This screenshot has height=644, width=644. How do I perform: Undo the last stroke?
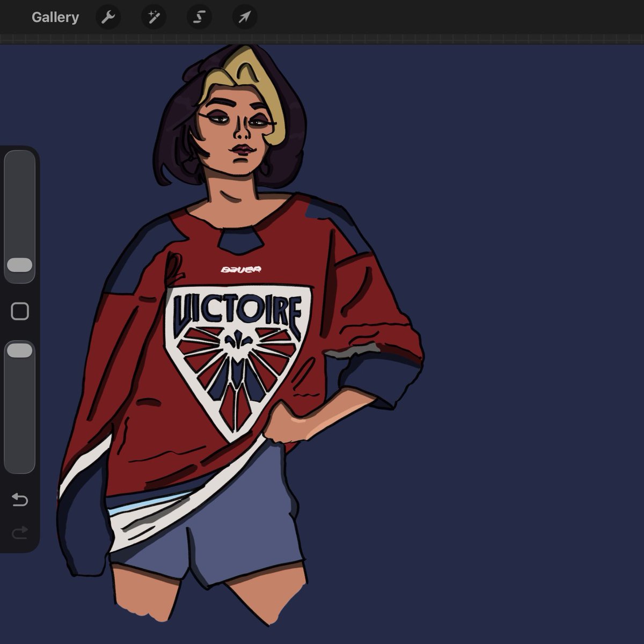[x=20, y=500]
